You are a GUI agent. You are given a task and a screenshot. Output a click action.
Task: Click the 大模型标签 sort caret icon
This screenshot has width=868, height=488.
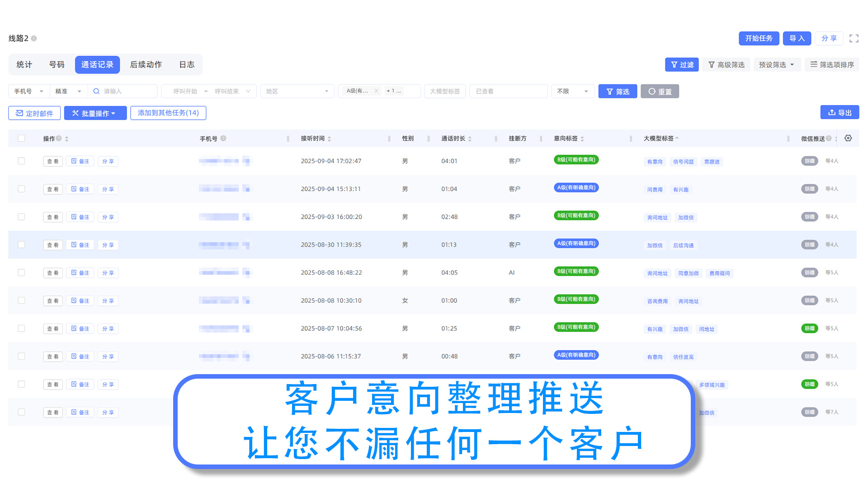click(677, 138)
